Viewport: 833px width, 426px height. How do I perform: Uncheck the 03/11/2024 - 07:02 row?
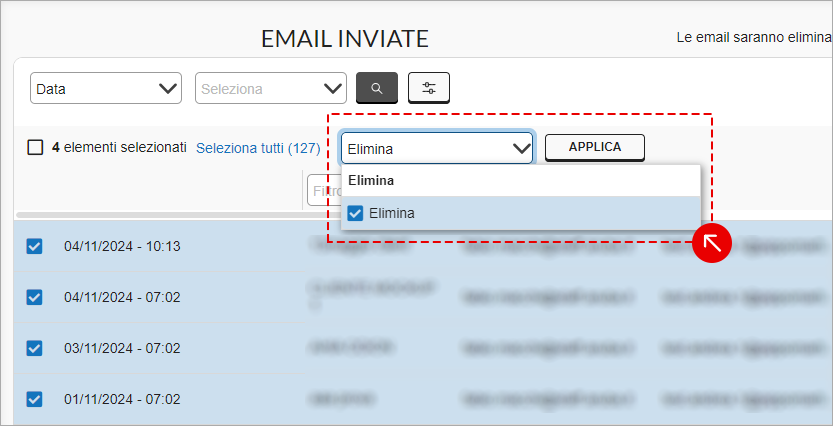click(34, 348)
